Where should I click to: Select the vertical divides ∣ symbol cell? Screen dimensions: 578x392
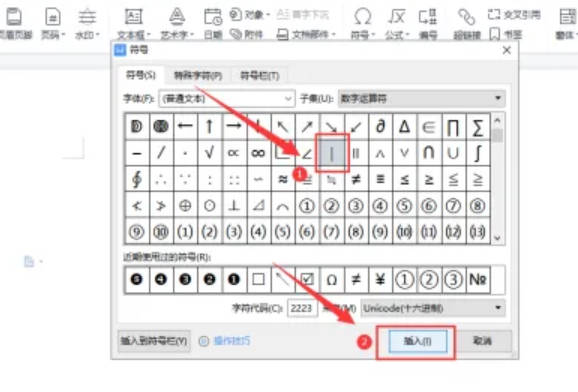(x=332, y=153)
